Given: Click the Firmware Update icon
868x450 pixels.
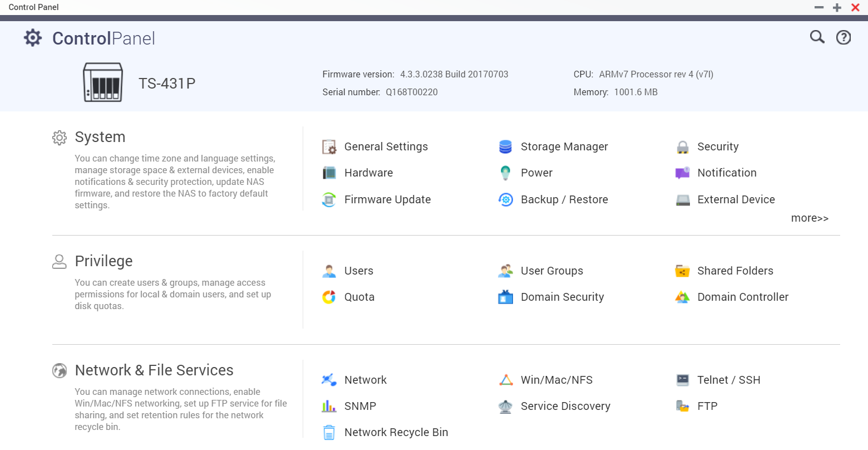Looking at the screenshot, I should point(329,199).
